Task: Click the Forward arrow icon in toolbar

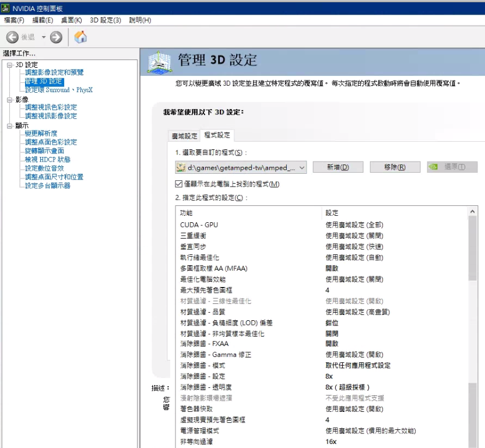Action: click(56, 37)
